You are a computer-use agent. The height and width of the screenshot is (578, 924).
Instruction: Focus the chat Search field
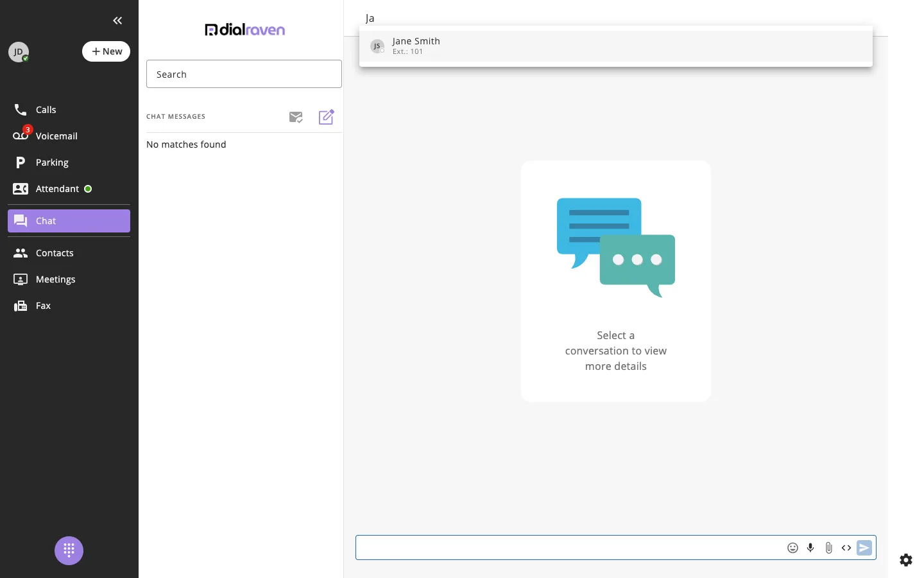point(244,74)
